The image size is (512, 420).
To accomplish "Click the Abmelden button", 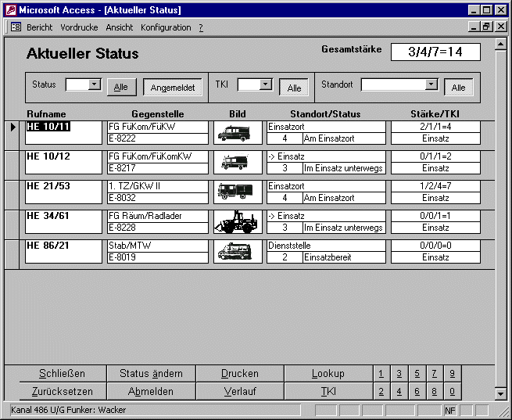I will 151,391.
